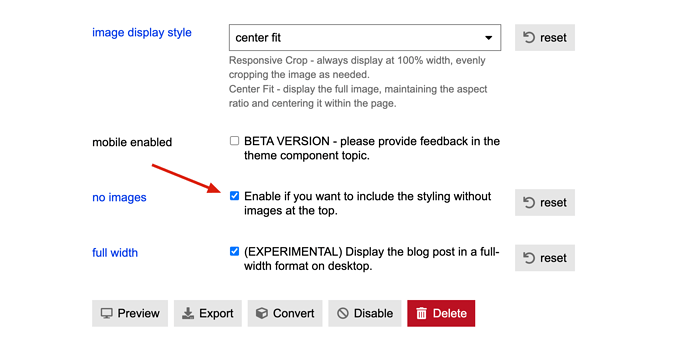The height and width of the screenshot is (360, 690).
Task: Click the Preview button
Action: point(130,313)
